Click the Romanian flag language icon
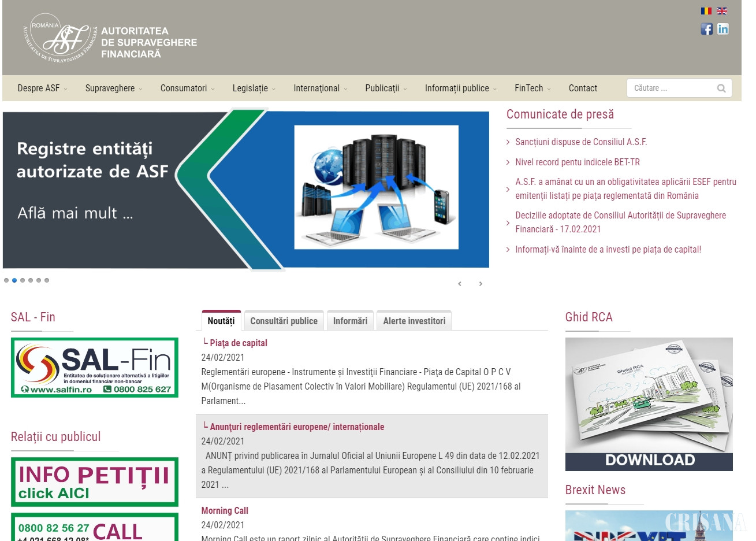 (706, 11)
